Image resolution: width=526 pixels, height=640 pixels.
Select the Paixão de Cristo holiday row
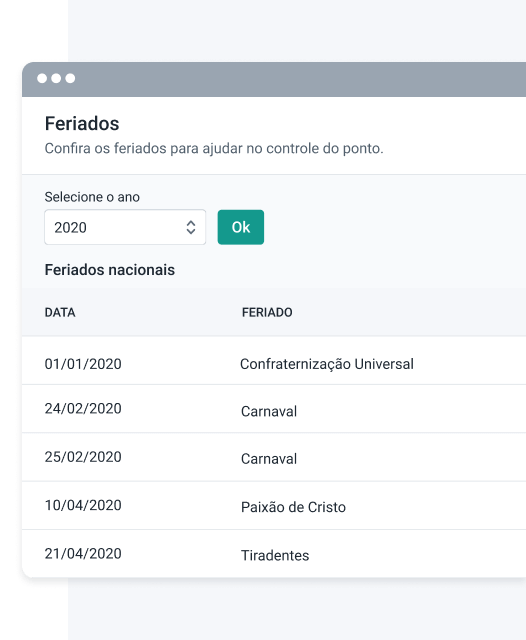[x=274, y=506]
